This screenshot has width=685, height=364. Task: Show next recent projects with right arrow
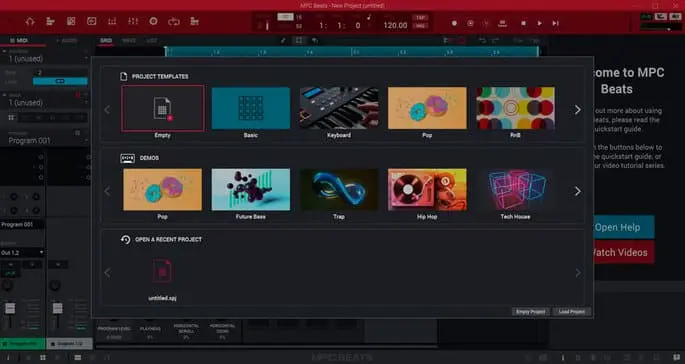pos(578,273)
